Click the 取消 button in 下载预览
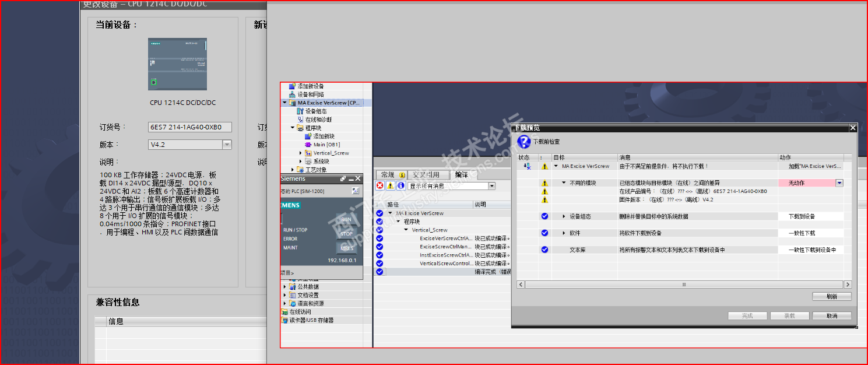868x365 pixels. tap(832, 315)
